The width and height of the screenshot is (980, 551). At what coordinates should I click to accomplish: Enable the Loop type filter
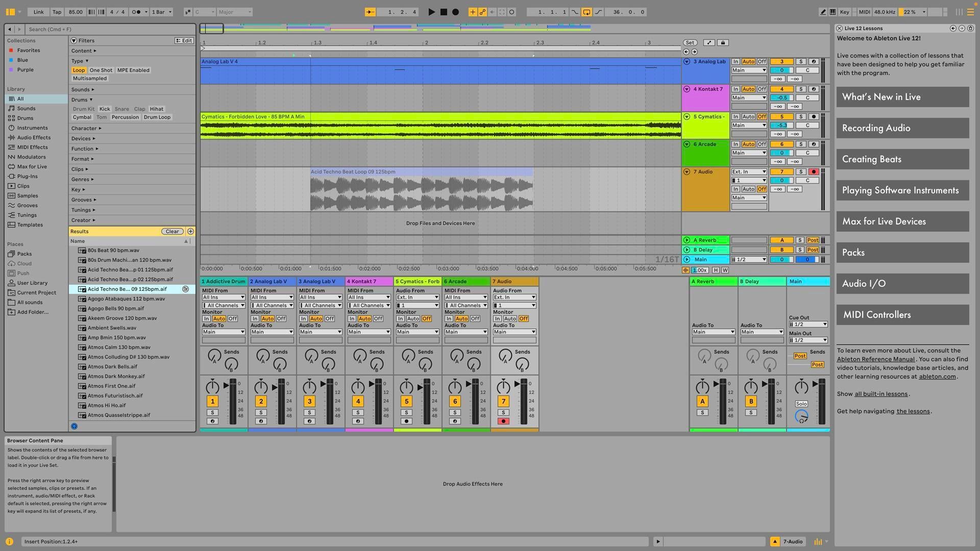[x=79, y=70]
